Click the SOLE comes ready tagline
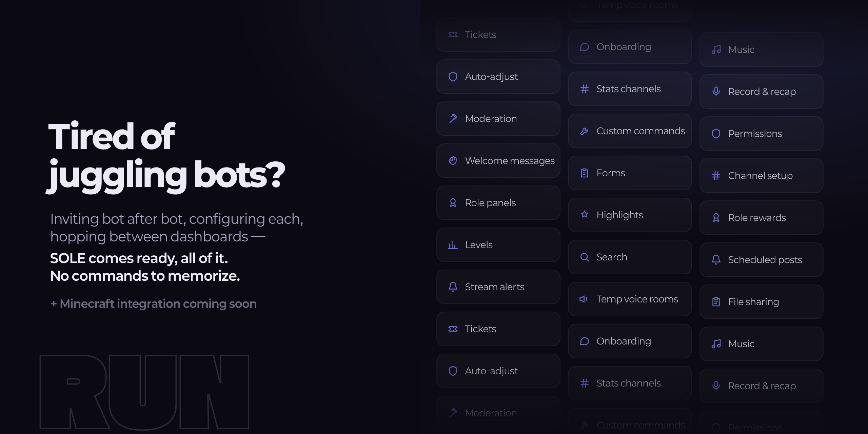The width and height of the screenshot is (868, 434). (x=145, y=267)
